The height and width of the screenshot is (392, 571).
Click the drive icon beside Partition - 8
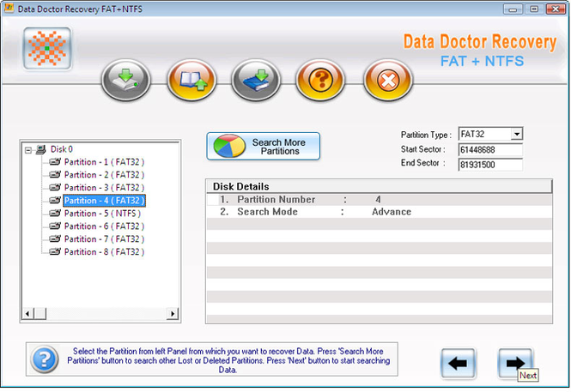coord(55,251)
